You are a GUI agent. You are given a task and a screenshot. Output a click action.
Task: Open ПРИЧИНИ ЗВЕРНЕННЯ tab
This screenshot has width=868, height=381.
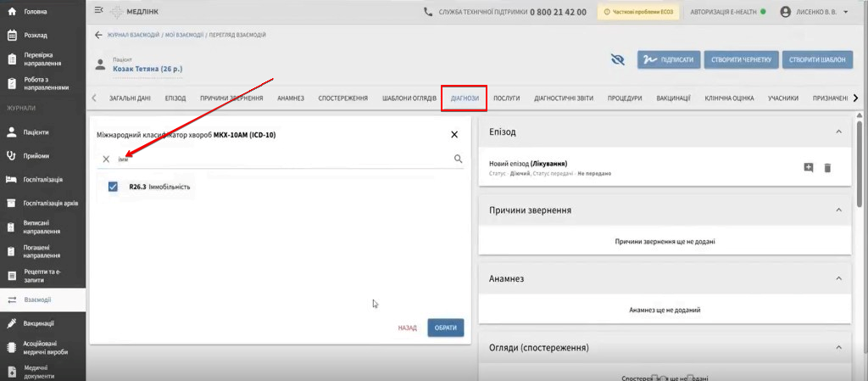pos(231,98)
